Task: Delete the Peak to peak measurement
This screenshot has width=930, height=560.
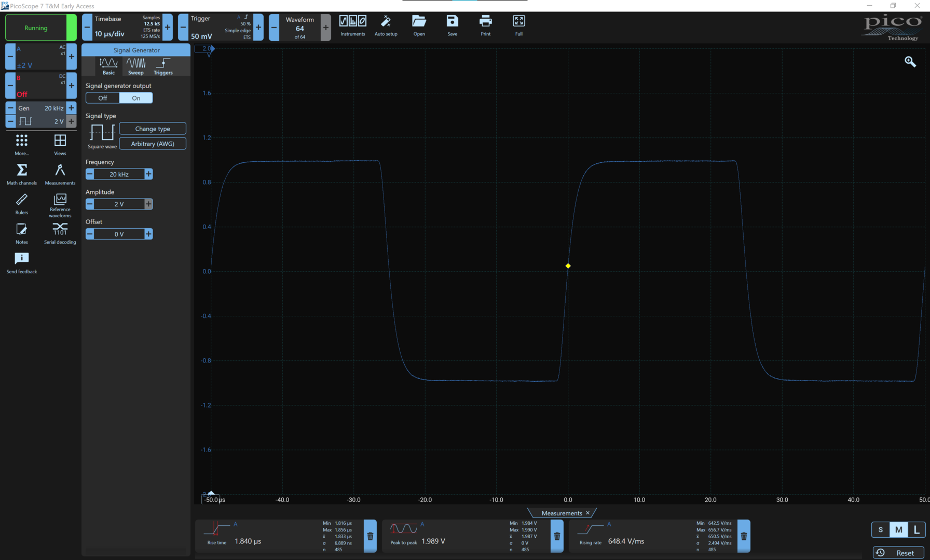Action: point(557,536)
